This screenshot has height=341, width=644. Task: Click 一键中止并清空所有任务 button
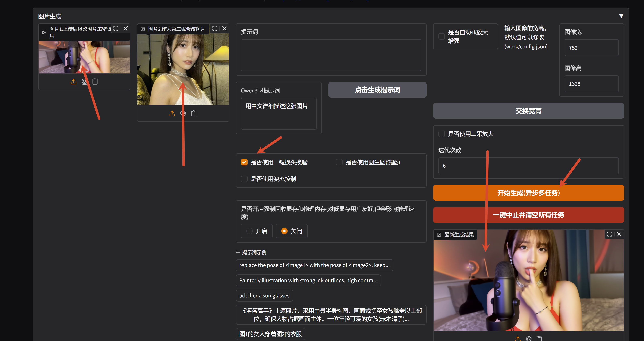[x=529, y=215]
